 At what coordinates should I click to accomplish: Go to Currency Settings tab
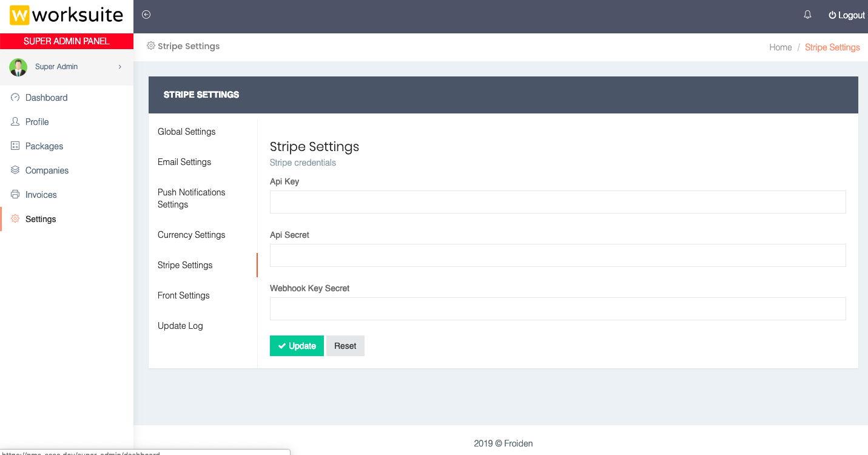[191, 235]
